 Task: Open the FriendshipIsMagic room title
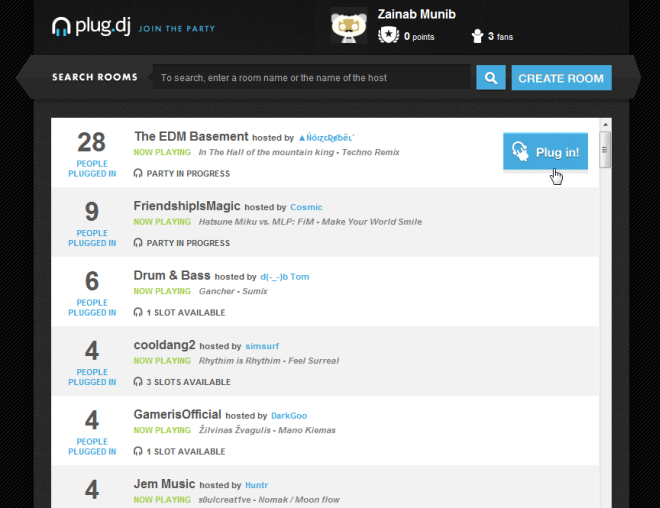pos(187,206)
